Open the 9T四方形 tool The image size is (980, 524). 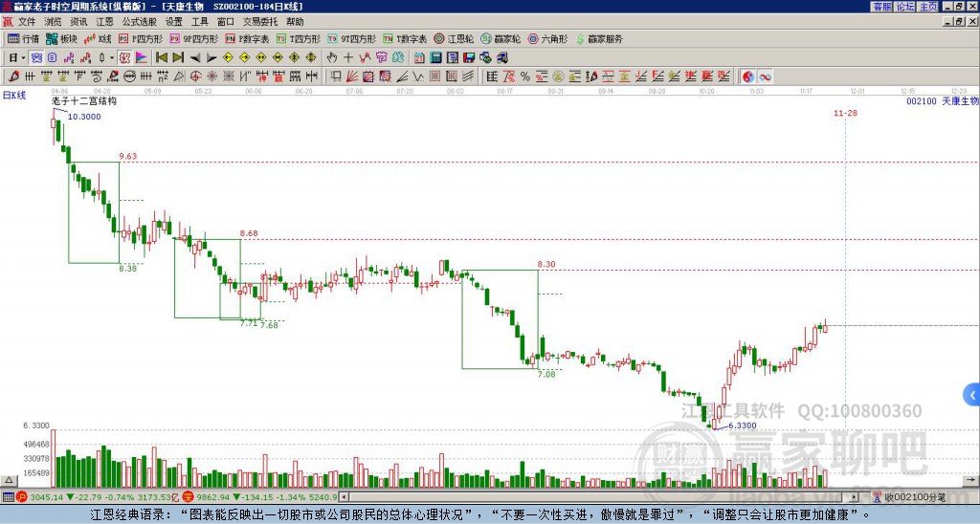point(351,38)
